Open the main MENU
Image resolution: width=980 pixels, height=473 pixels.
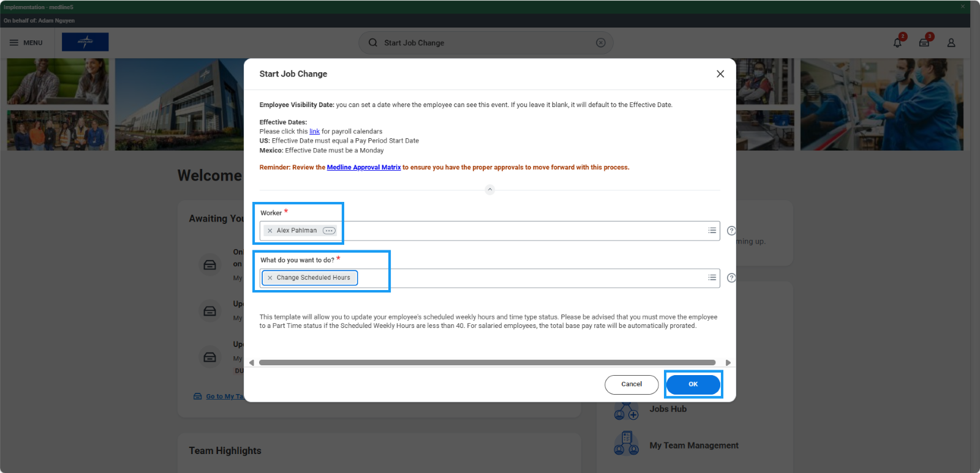[26, 43]
